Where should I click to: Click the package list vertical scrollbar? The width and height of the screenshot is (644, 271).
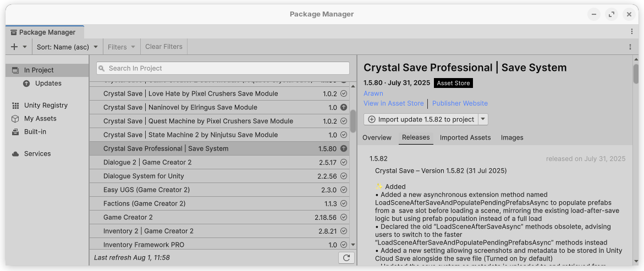tap(353, 121)
